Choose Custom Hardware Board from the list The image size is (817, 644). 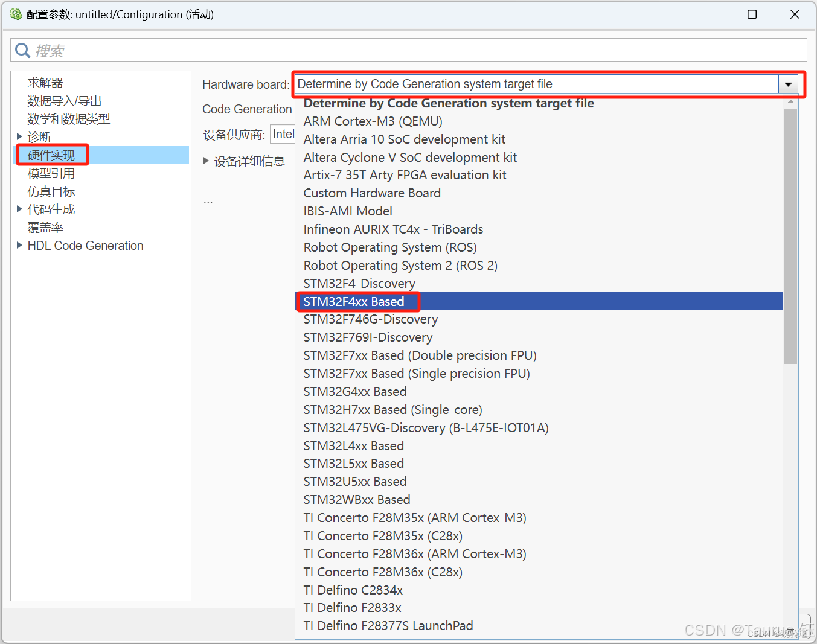click(x=371, y=193)
